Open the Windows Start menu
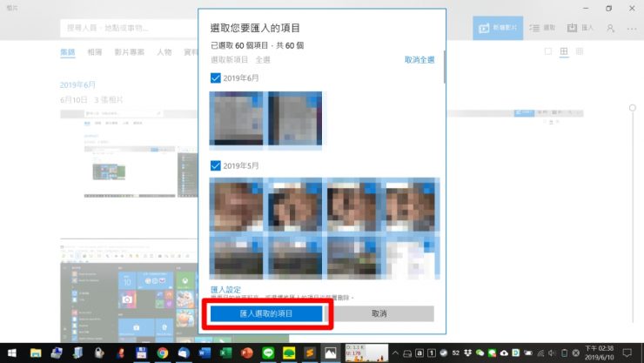The image size is (644, 363). pos(11,353)
